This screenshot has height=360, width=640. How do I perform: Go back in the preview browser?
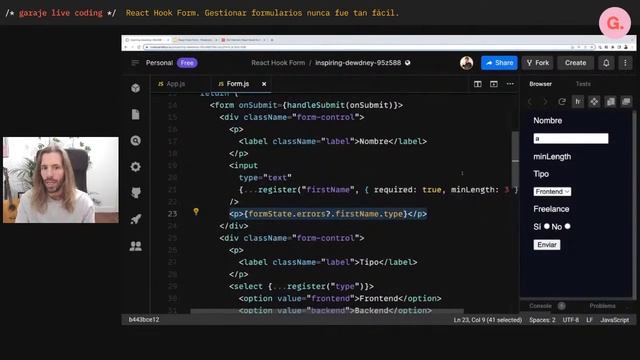pyautogui.click(x=530, y=102)
